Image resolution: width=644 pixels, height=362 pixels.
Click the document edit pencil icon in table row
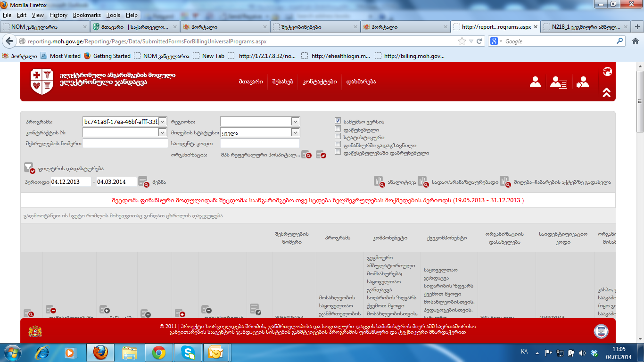(255, 309)
